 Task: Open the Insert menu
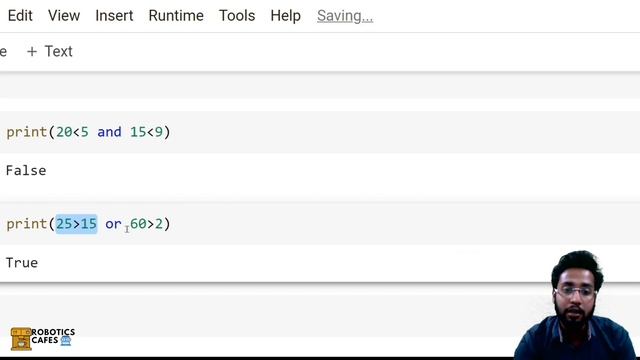point(114,16)
